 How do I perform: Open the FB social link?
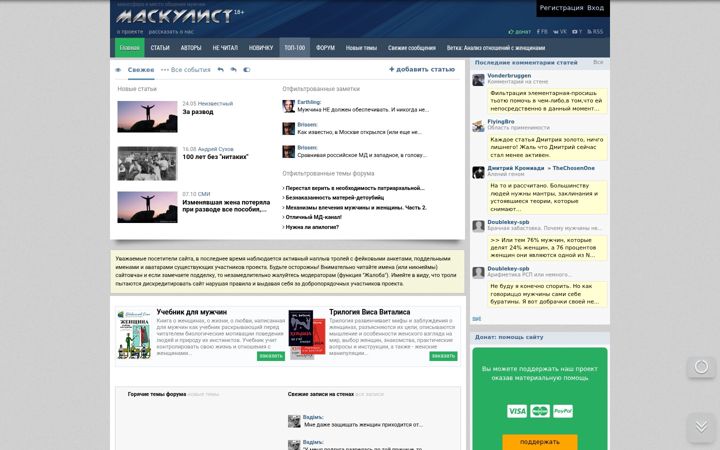click(542, 32)
